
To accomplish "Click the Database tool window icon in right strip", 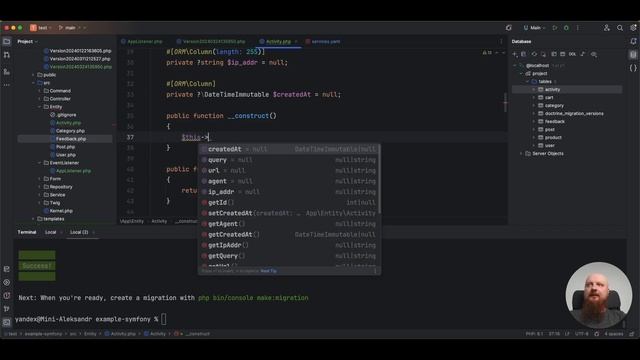I will click(633, 55).
